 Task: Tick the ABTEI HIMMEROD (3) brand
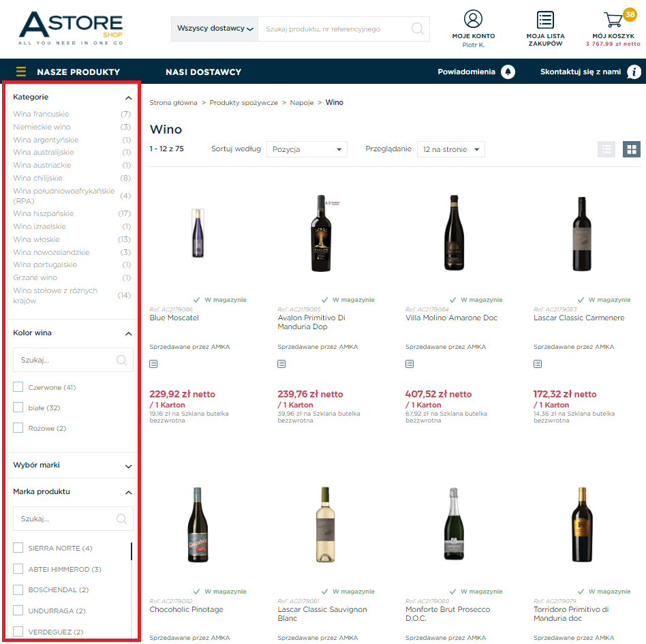coord(18,569)
